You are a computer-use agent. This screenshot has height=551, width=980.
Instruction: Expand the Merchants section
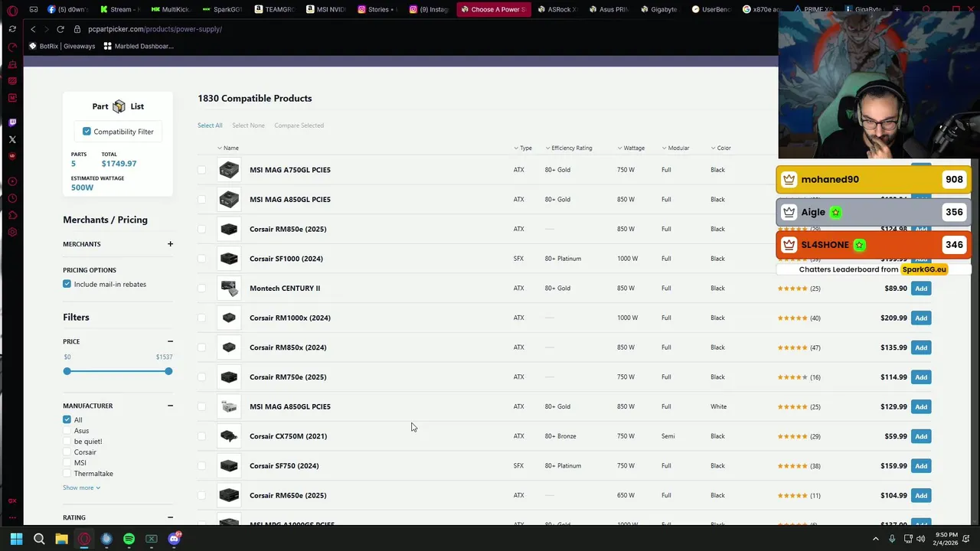click(x=170, y=244)
